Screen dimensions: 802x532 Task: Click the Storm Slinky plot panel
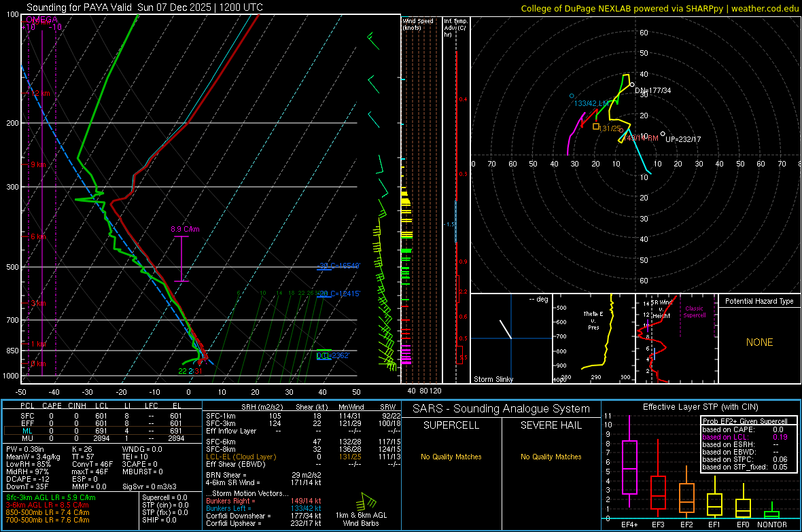click(511, 338)
